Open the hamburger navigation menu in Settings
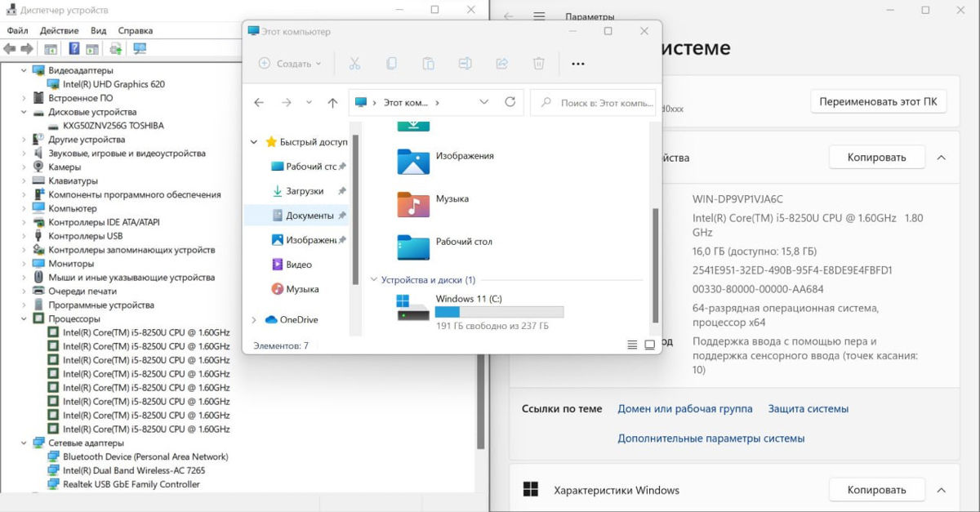The image size is (980, 512). coord(539,16)
